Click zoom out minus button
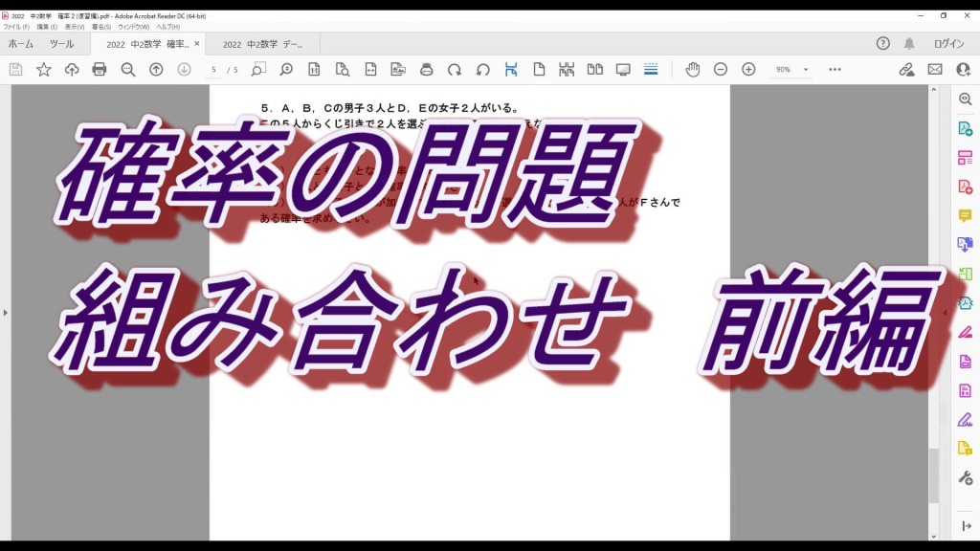980x551 pixels. coord(721,70)
